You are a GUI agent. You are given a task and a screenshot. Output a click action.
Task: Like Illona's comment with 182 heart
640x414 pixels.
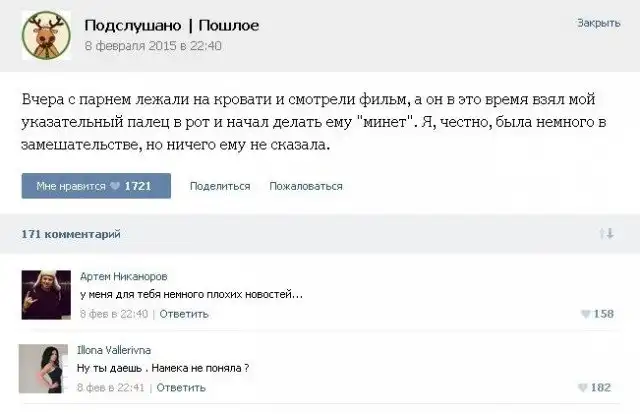click(x=586, y=388)
